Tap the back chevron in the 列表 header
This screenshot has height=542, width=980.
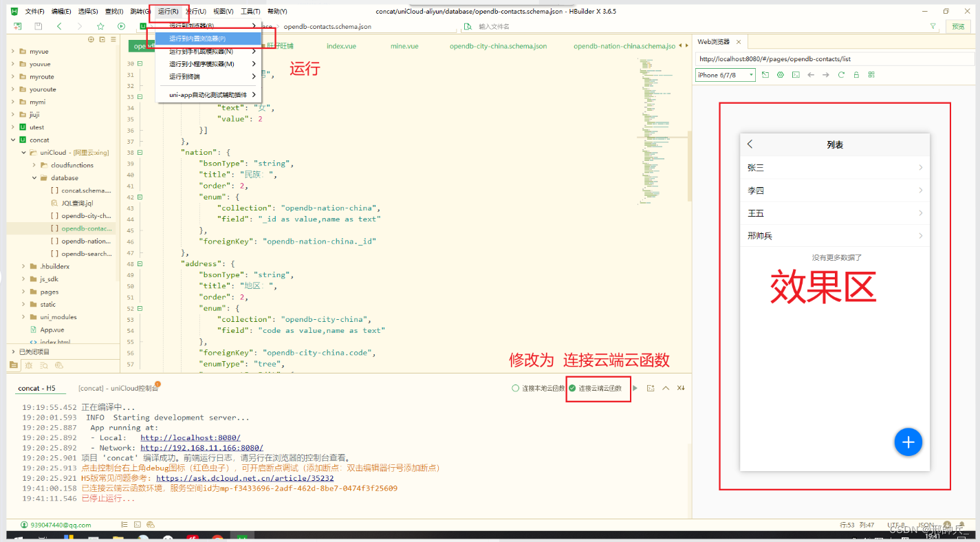[x=750, y=144]
